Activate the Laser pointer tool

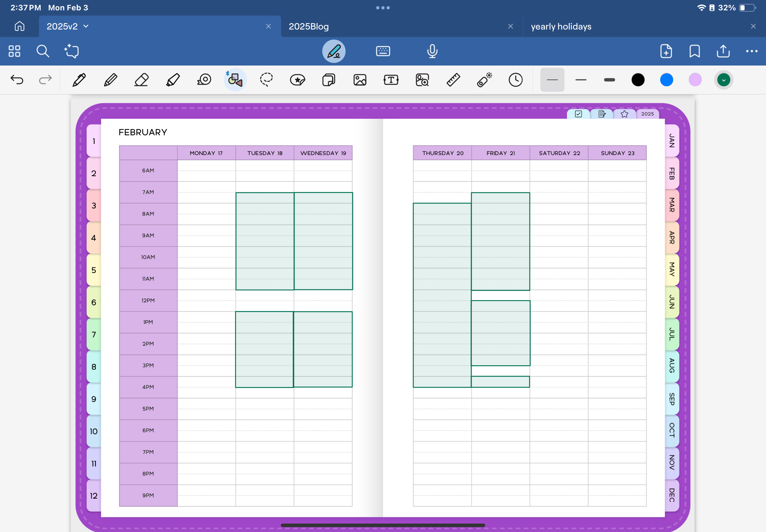(485, 80)
